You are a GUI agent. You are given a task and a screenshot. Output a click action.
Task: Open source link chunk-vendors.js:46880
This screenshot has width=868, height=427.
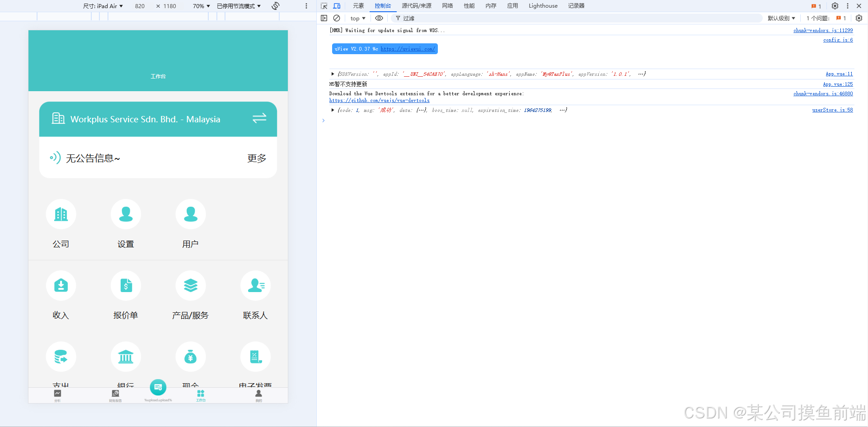(x=823, y=94)
